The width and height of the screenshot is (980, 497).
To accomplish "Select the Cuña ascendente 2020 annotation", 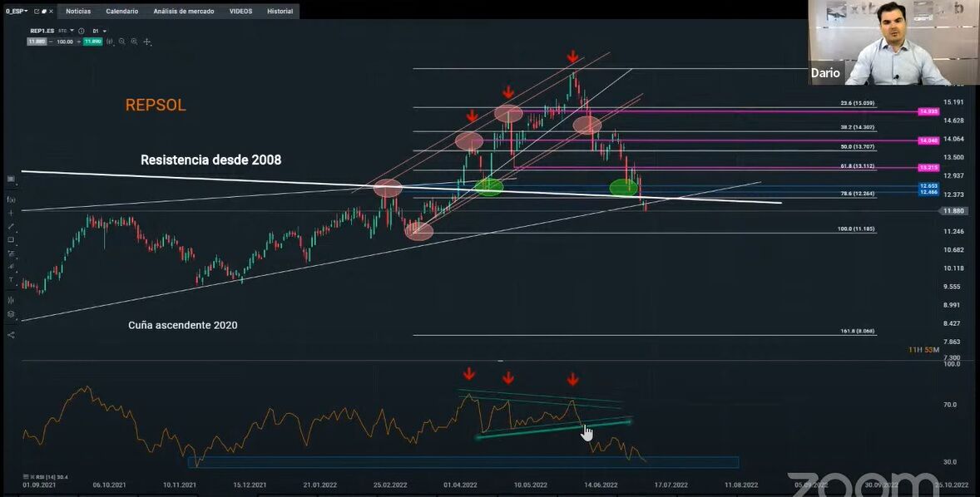I will (182, 325).
